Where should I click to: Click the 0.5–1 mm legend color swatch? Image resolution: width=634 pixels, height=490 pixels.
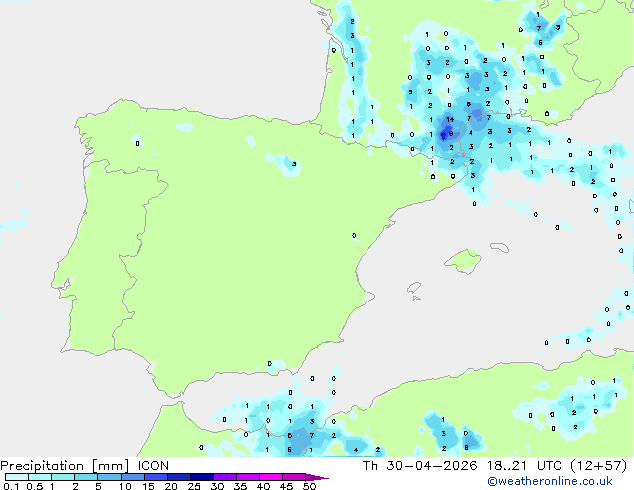[40, 477]
